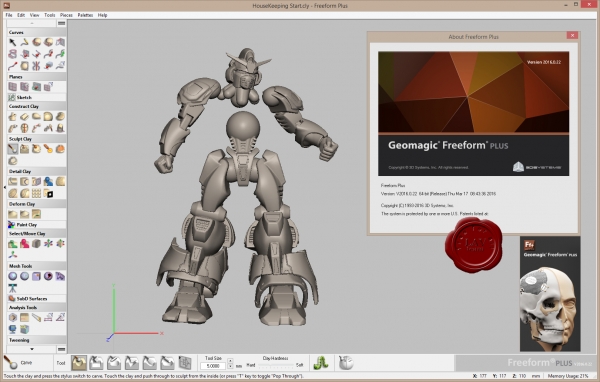Open the Pieces menu

tap(66, 15)
